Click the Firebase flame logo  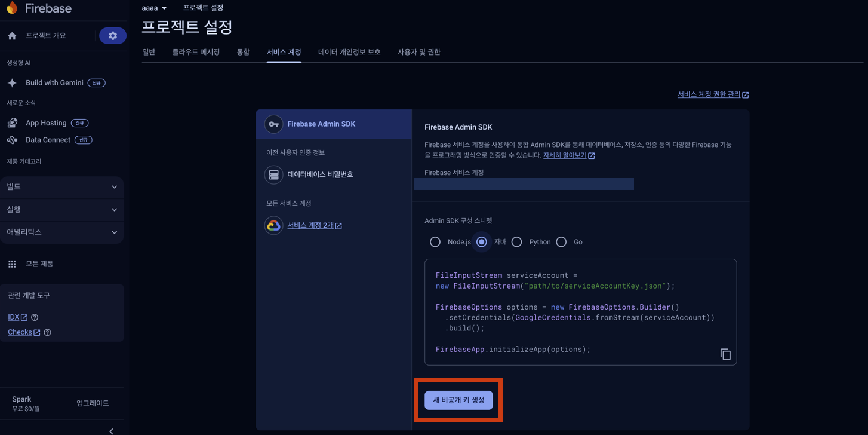coord(12,8)
